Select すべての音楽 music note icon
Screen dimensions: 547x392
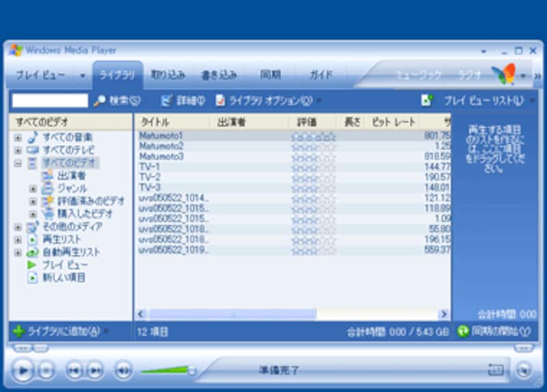(32, 138)
